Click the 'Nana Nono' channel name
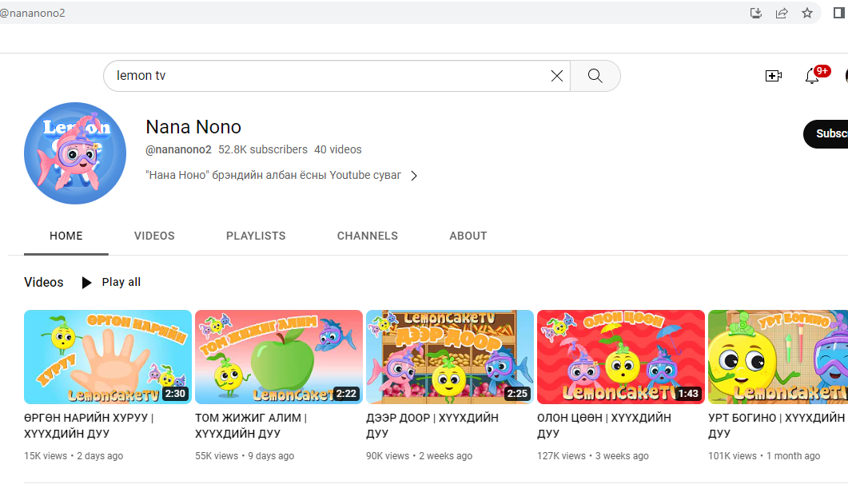The height and width of the screenshot is (504, 848). (193, 127)
